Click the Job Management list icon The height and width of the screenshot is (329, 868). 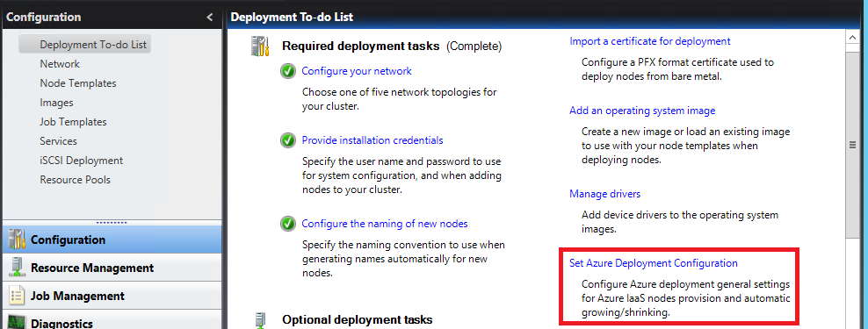pos(18,296)
